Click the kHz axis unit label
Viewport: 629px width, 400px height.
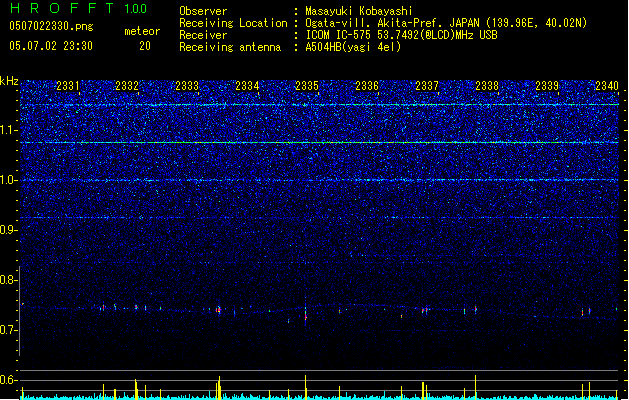pos(9,81)
